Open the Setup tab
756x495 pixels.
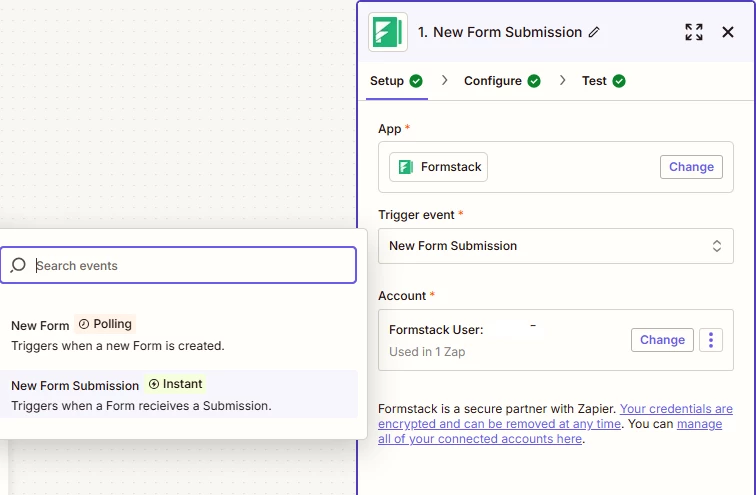tap(396, 81)
